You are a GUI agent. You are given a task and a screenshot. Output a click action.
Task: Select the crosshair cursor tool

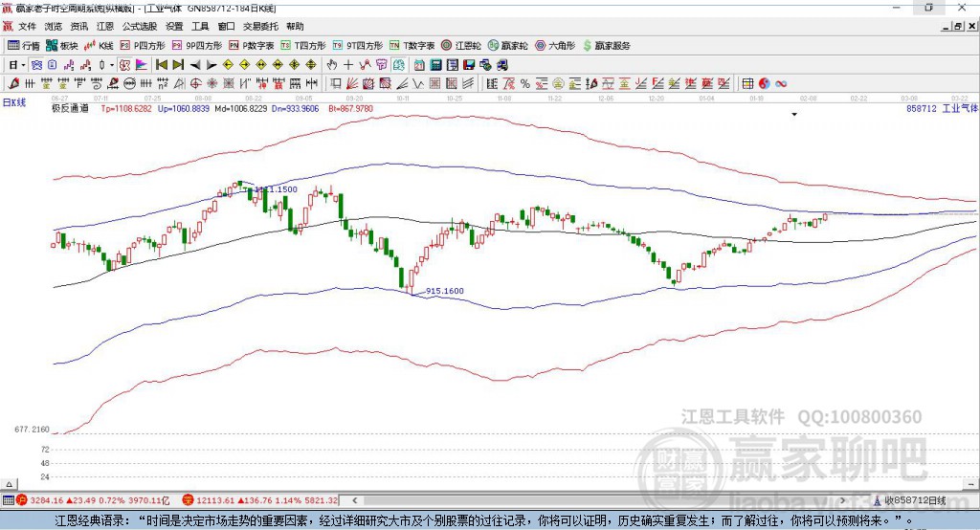pyautogui.click(x=348, y=65)
